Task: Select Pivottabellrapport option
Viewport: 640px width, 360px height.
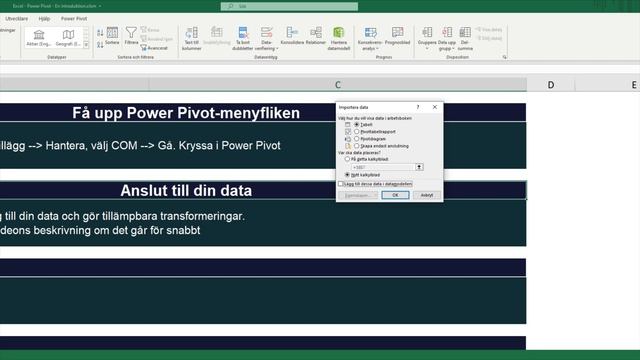Action: 357,131
